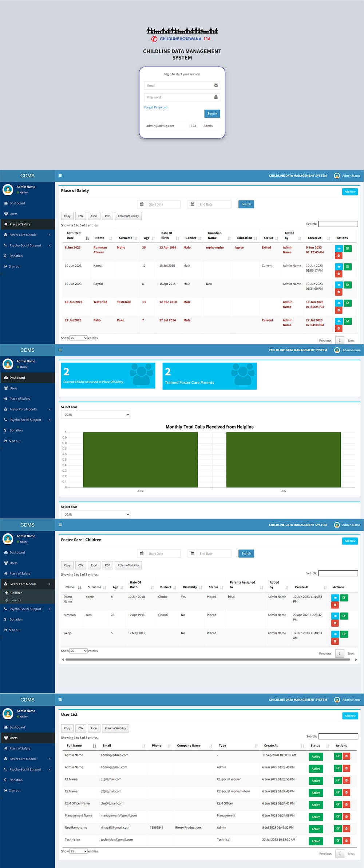The height and width of the screenshot is (868, 364).
Task: Click the Email input field on the login form
Action: [179, 86]
